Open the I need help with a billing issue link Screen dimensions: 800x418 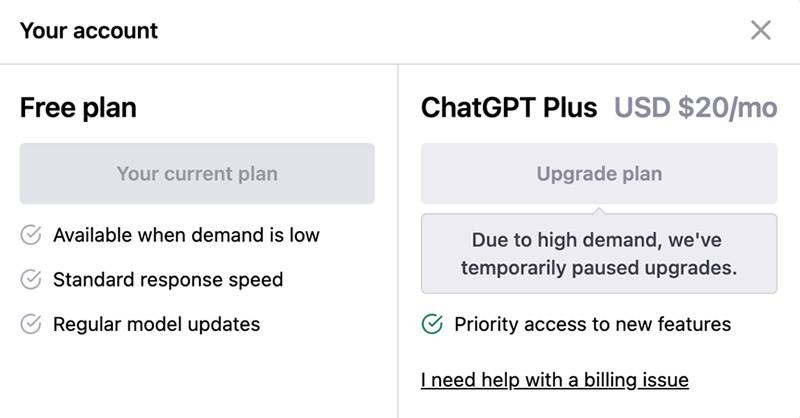(x=555, y=380)
